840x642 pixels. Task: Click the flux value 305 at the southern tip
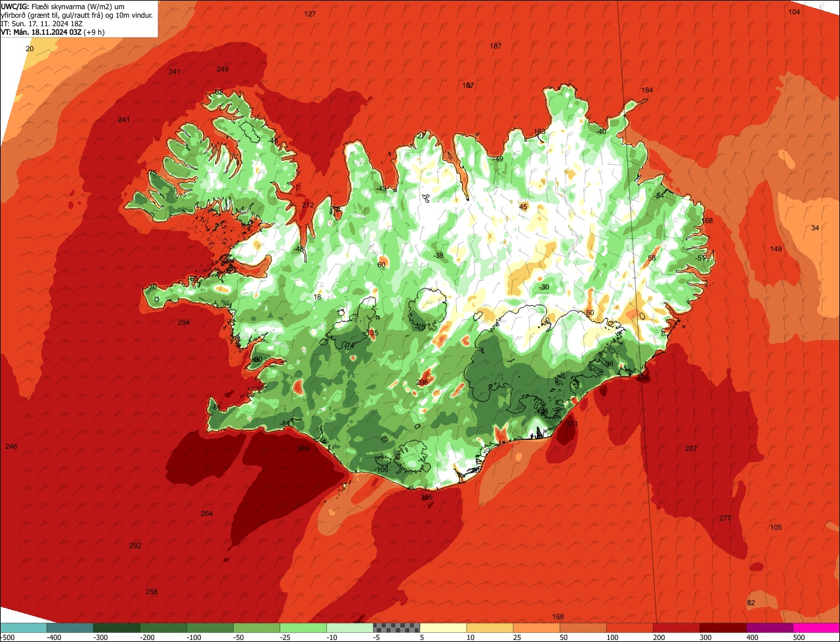tap(427, 498)
